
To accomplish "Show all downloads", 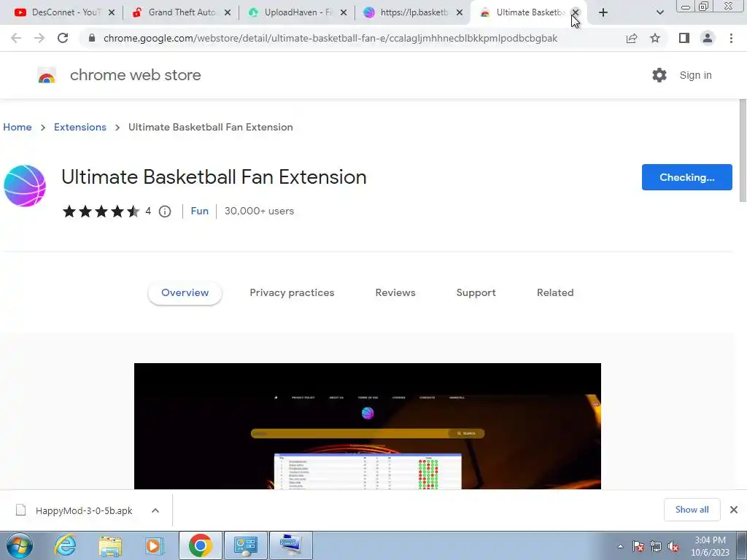I will click(x=692, y=510).
